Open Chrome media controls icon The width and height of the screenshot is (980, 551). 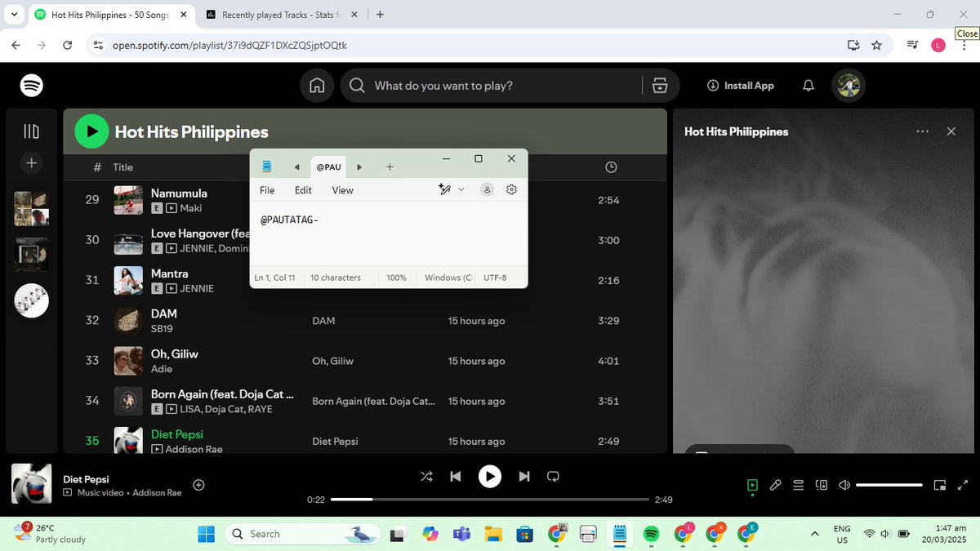(912, 45)
